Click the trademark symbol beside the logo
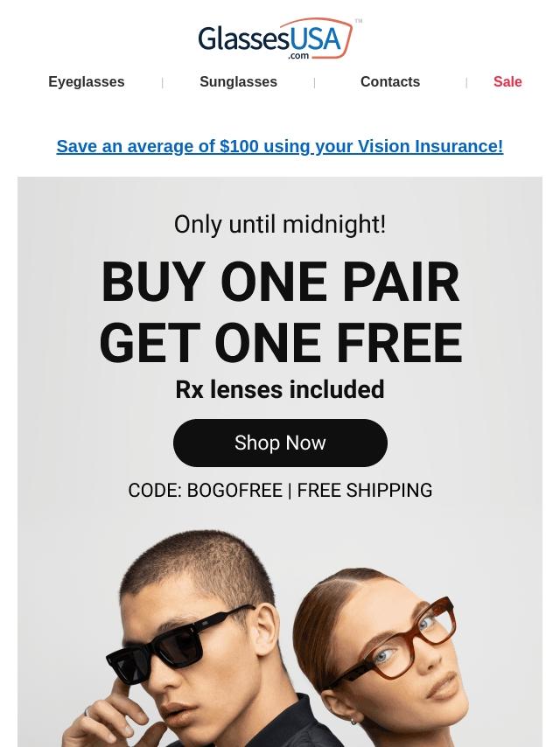Image resolution: width=560 pixels, height=747 pixels. tap(359, 21)
